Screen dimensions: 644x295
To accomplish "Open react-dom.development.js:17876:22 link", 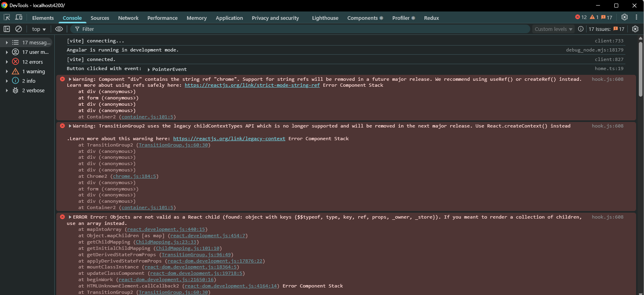I will pos(215,261).
